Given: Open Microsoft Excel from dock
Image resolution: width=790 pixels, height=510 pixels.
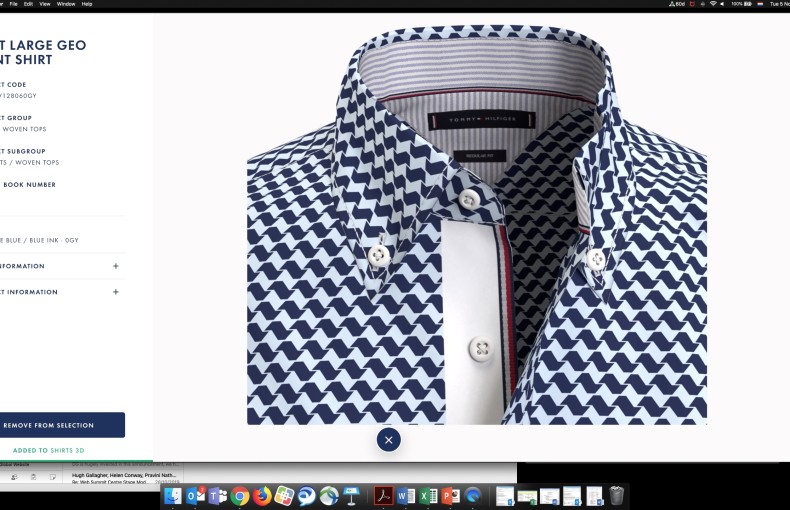Looking at the screenshot, I should click(x=427, y=496).
